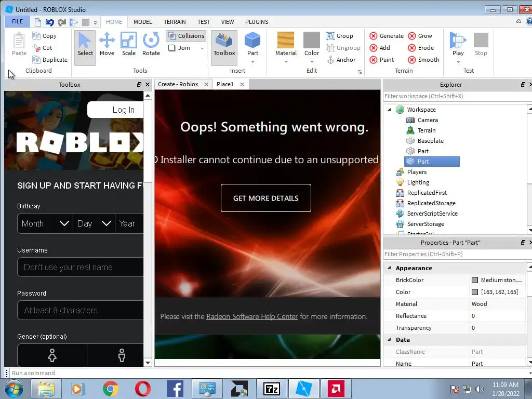Open the Month dropdown

coord(45,223)
